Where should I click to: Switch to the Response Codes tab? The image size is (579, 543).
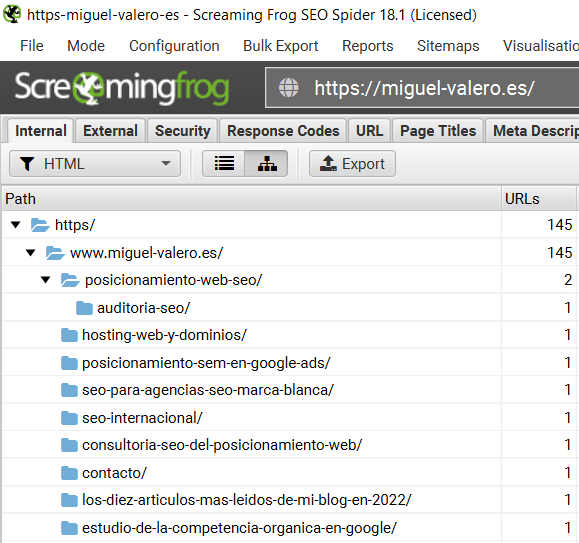click(283, 131)
